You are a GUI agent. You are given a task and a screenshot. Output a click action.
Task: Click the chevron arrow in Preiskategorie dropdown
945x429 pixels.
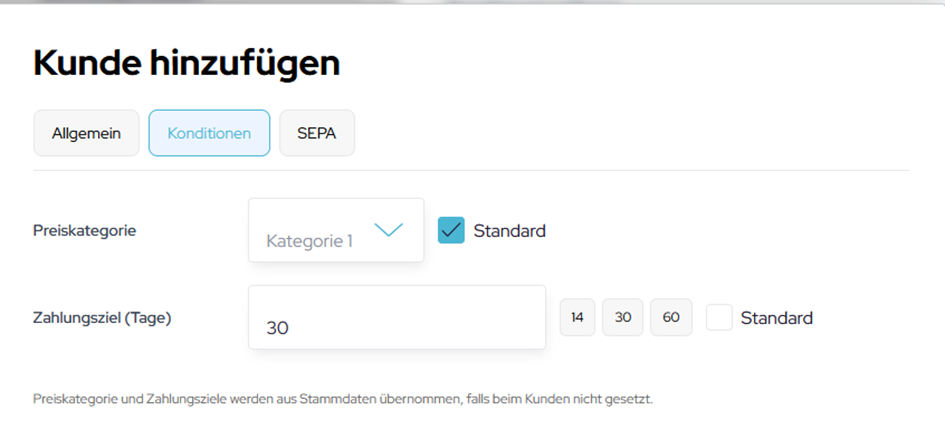coord(388,230)
